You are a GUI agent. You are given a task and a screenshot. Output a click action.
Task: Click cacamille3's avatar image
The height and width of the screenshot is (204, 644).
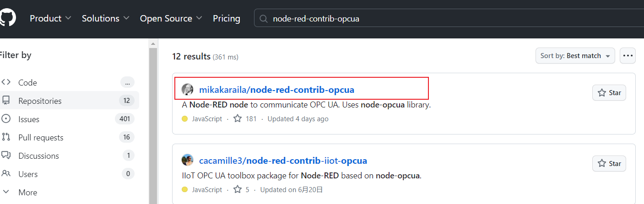pyautogui.click(x=187, y=161)
